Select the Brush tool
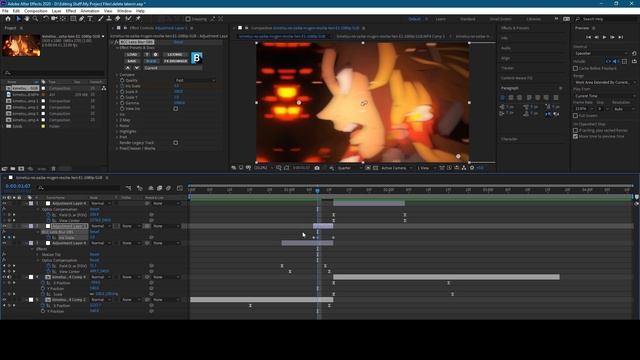The image size is (640, 360). click(x=100, y=19)
